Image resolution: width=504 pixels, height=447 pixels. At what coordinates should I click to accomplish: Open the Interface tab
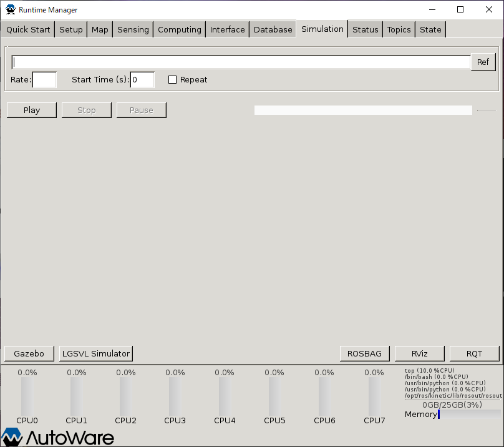(227, 29)
